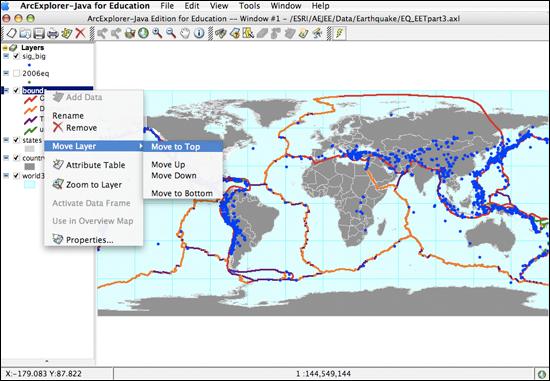The width and height of the screenshot is (550, 381).
Task: Click the Save project disk icon
Action: click(39, 33)
